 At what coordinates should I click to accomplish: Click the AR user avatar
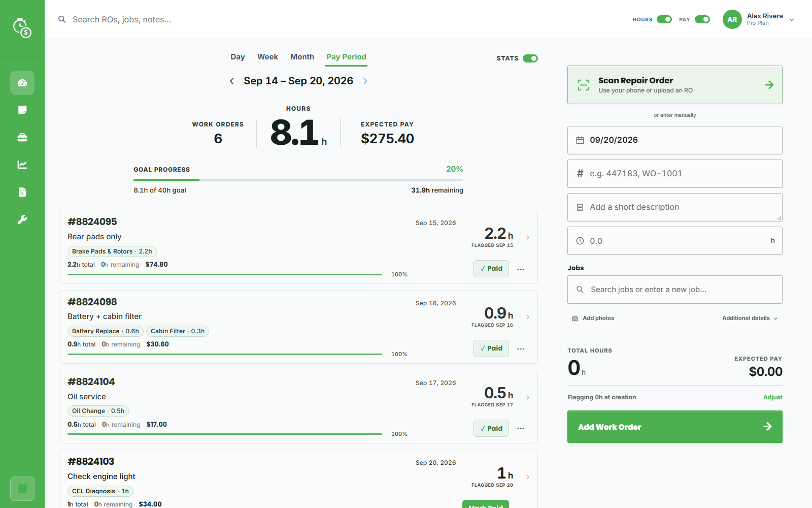tap(732, 19)
